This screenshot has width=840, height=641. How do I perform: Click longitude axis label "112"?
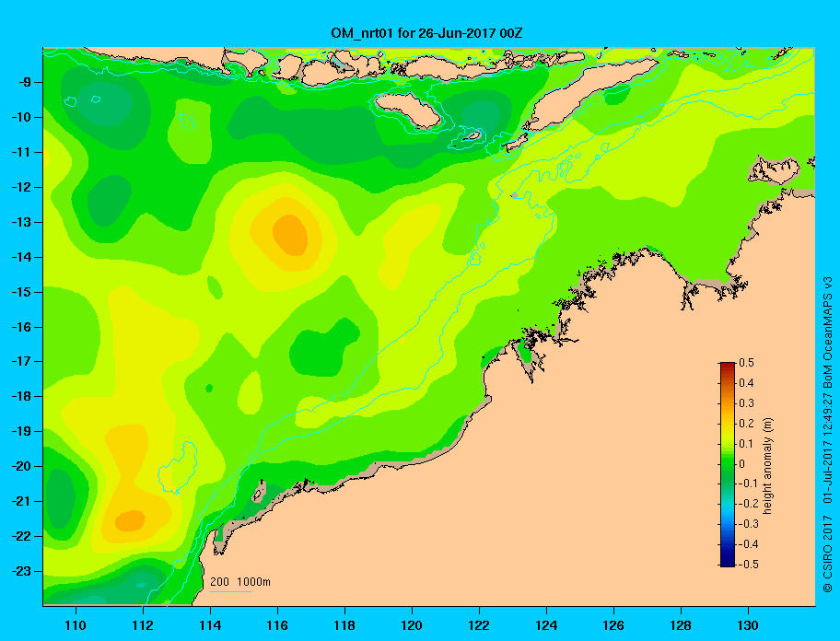pos(143,625)
